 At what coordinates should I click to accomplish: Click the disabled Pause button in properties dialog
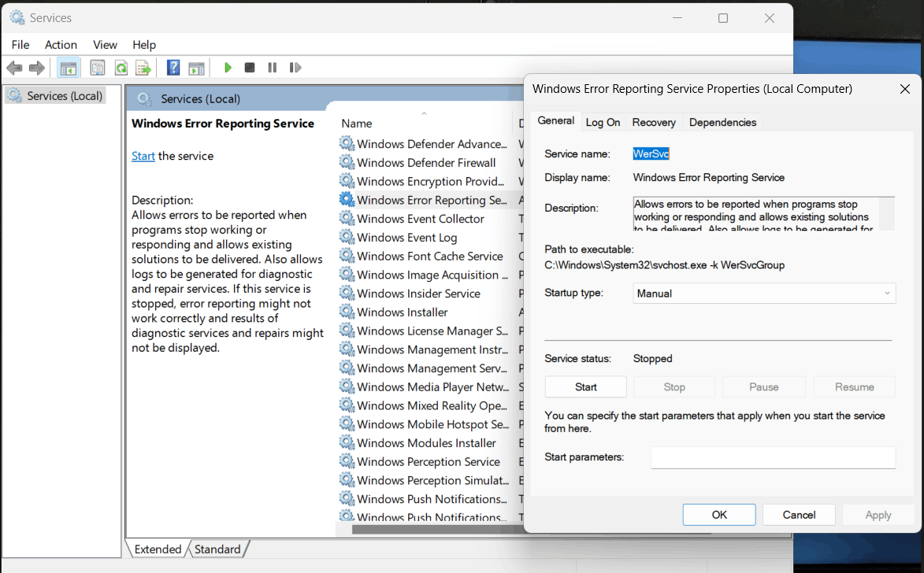click(764, 387)
